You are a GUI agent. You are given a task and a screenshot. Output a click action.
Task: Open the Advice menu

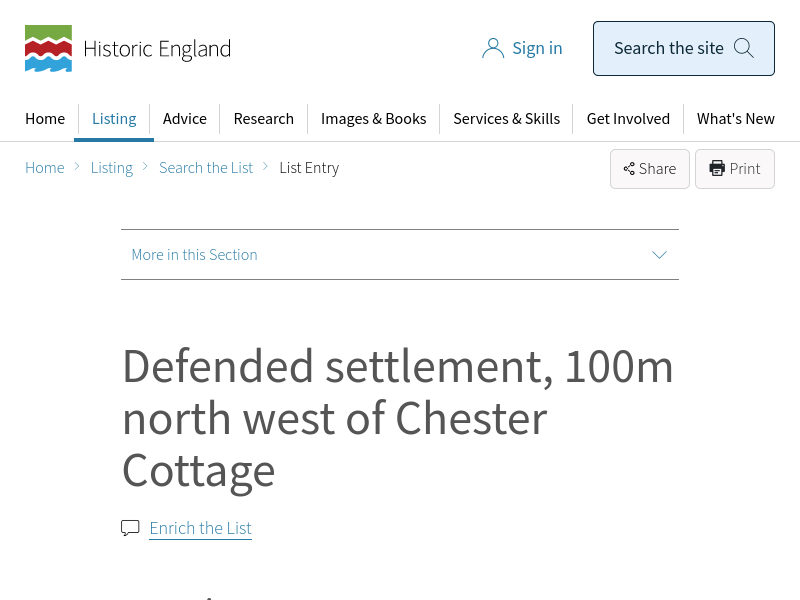point(185,119)
